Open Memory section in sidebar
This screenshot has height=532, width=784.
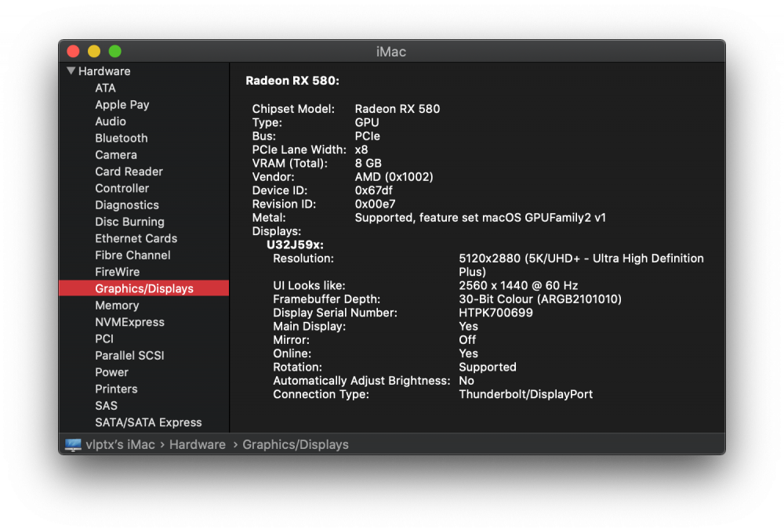coord(117,306)
